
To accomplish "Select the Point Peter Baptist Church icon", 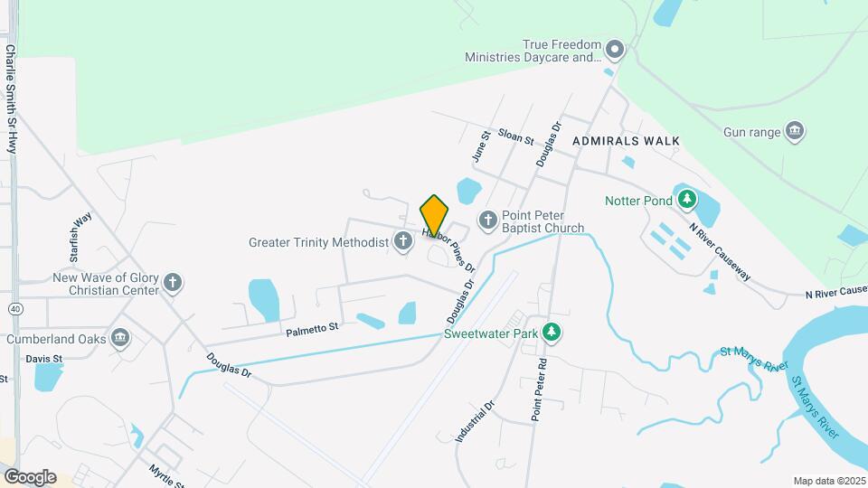I will point(487,221).
